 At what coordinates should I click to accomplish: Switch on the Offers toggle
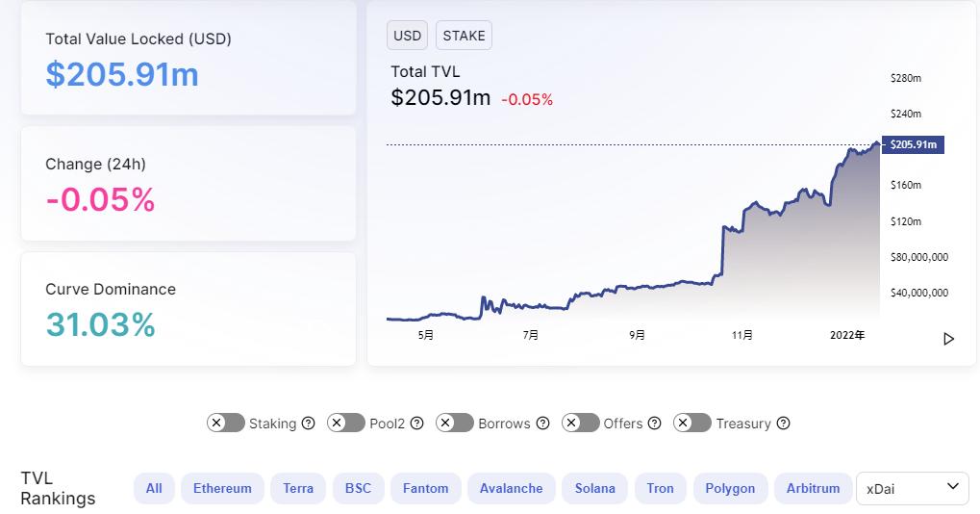point(580,423)
